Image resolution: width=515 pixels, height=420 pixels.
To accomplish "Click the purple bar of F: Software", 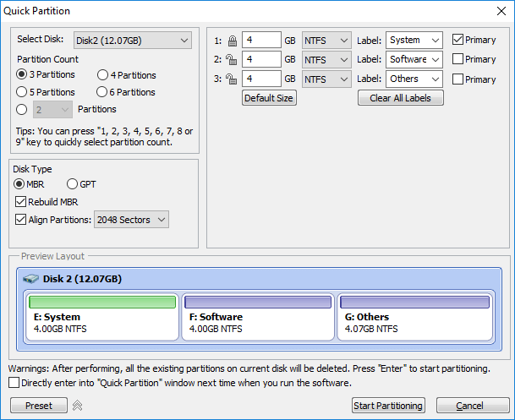I will point(258,303).
